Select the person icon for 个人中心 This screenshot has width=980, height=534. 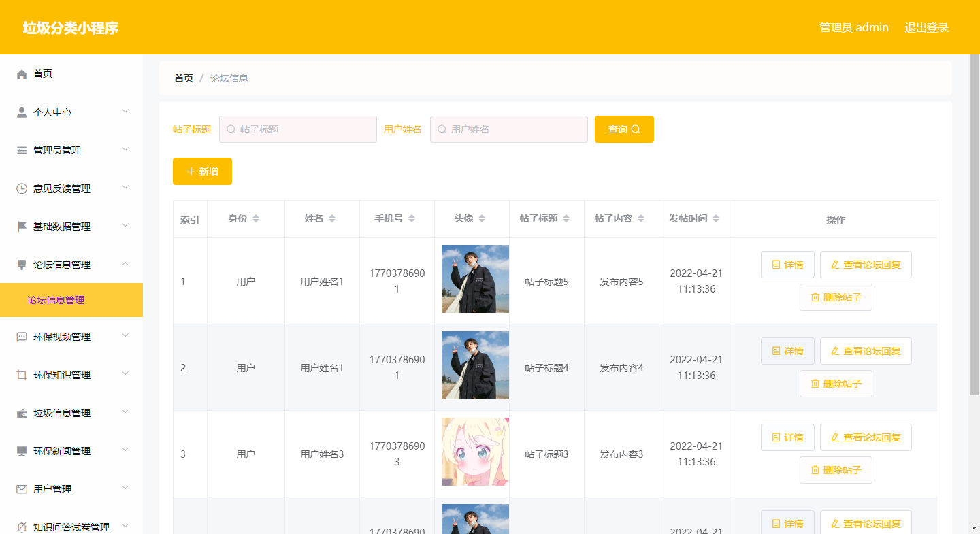point(21,111)
